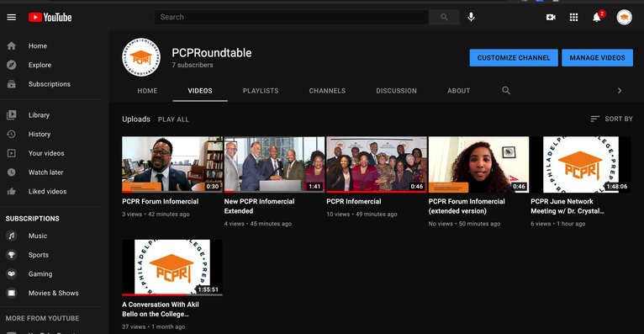Click the 1:48:06 June Network Meeting thumbnail
This screenshot has height=334, width=644.
coord(581,164)
